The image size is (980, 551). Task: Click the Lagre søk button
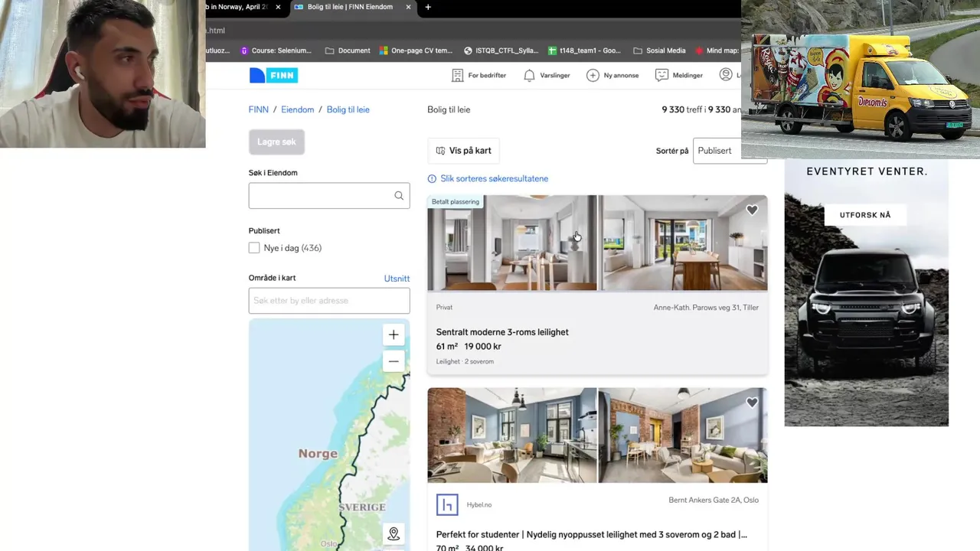[276, 142]
